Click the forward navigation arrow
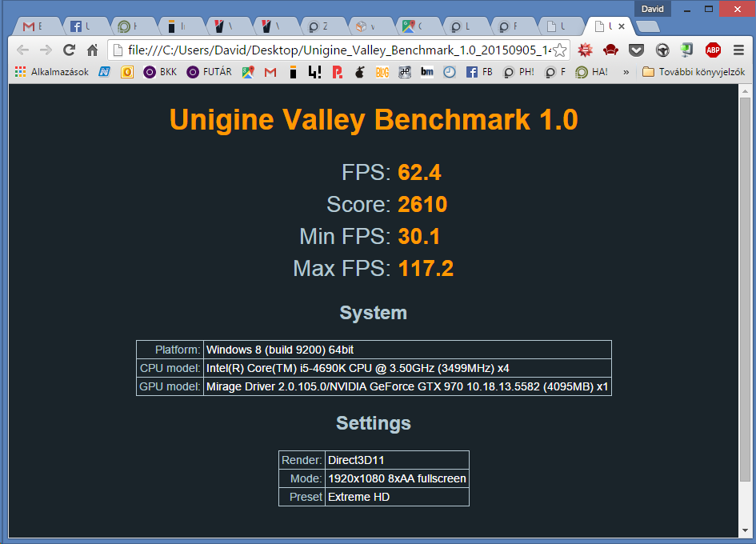Image resolution: width=756 pixels, height=544 pixels. 46,50
